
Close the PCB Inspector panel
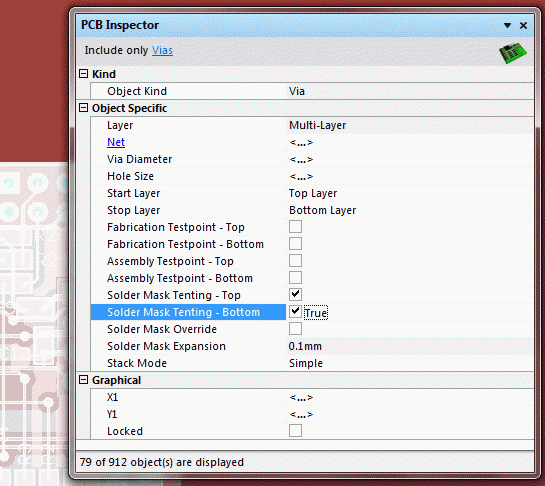523,25
